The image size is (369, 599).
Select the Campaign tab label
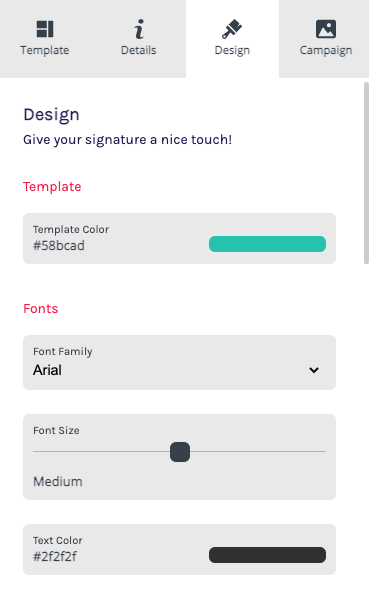pyautogui.click(x=326, y=51)
